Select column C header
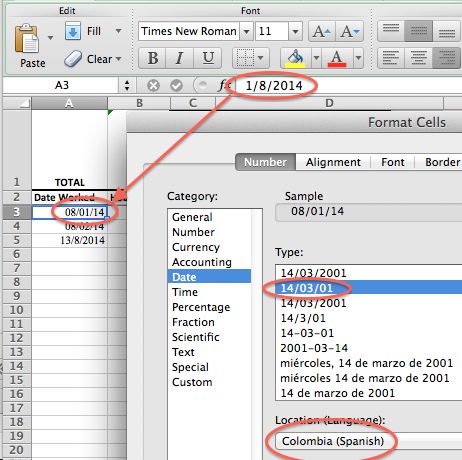 (x=193, y=103)
